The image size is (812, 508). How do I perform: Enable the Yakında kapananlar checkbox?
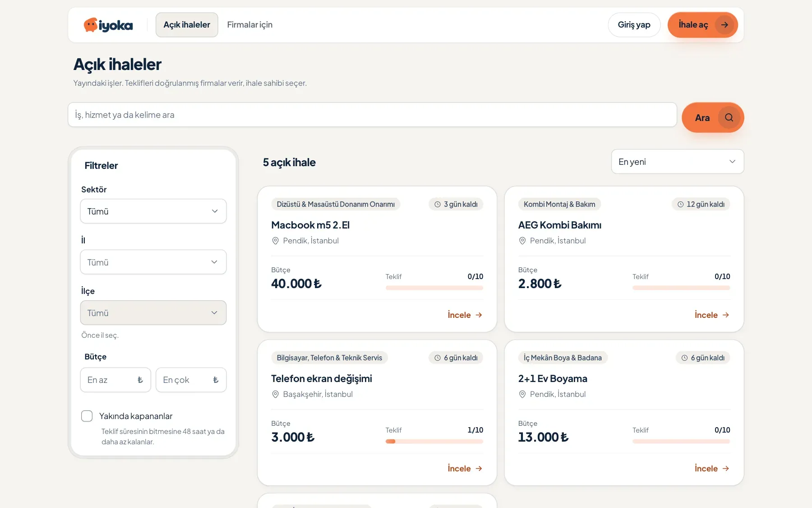87,416
